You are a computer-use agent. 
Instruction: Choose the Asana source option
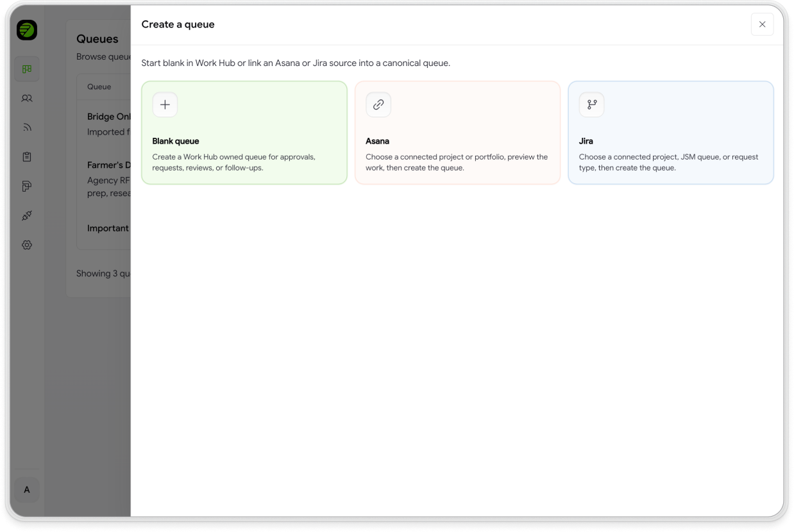click(x=457, y=133)
